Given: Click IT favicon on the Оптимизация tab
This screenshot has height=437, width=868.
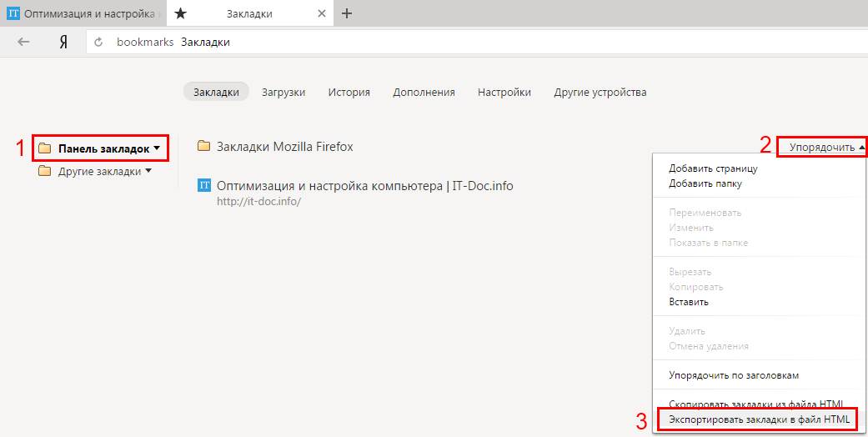Looking at the screenshot, I should (x=13, y=14).
